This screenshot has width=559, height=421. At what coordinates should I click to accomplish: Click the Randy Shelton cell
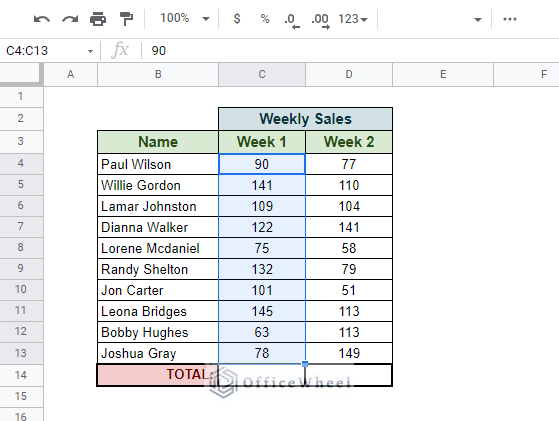point(158,269)
